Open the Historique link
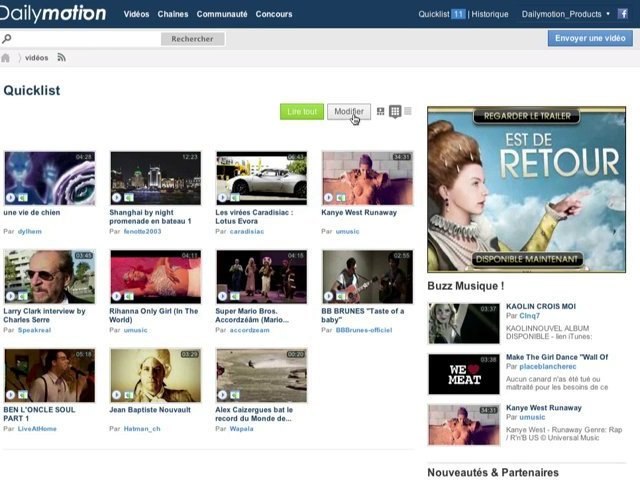 [x=490, y=14]
